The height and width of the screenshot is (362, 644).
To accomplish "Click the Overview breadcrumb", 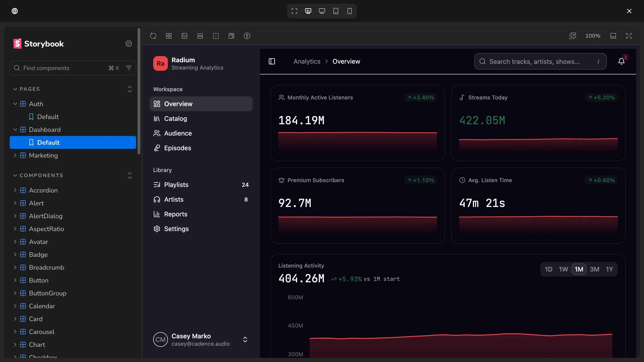I will click(346, 61).
